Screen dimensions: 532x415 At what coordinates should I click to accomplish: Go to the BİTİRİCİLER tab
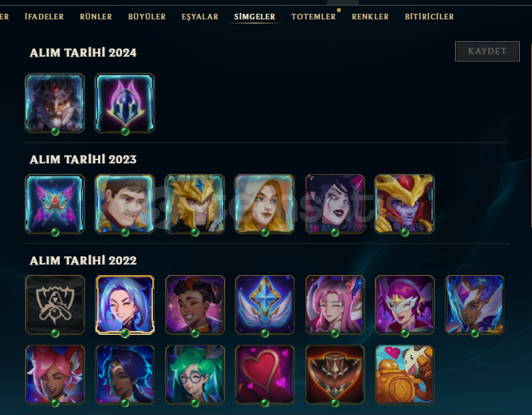click(x=429, y=17)
